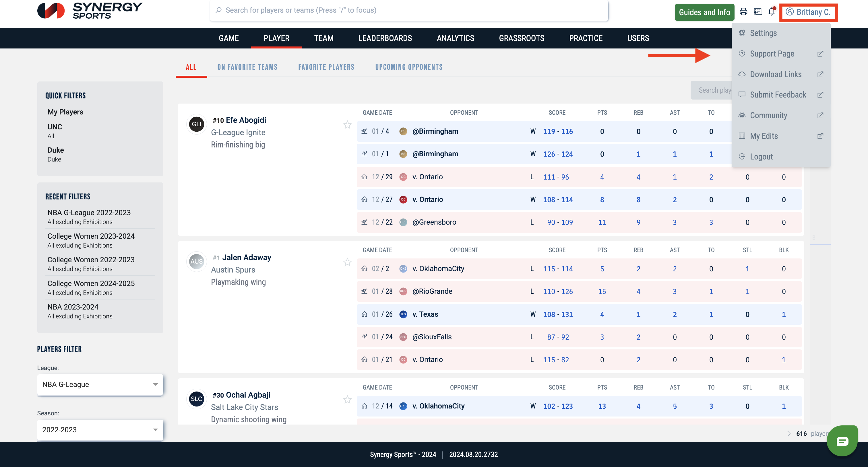Screen dimensions: 868x467
Task: Open Jalen Adaway's player profile
Action: [246, 257]
